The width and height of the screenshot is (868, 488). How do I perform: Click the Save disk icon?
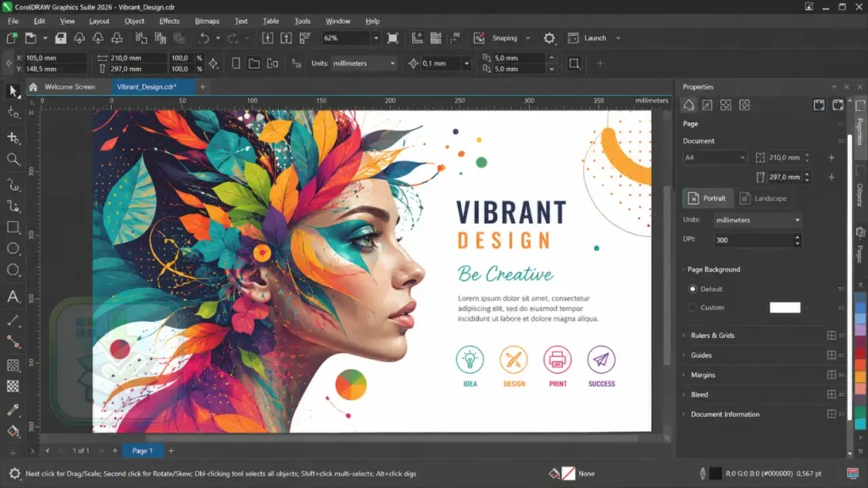click(60, 38)
